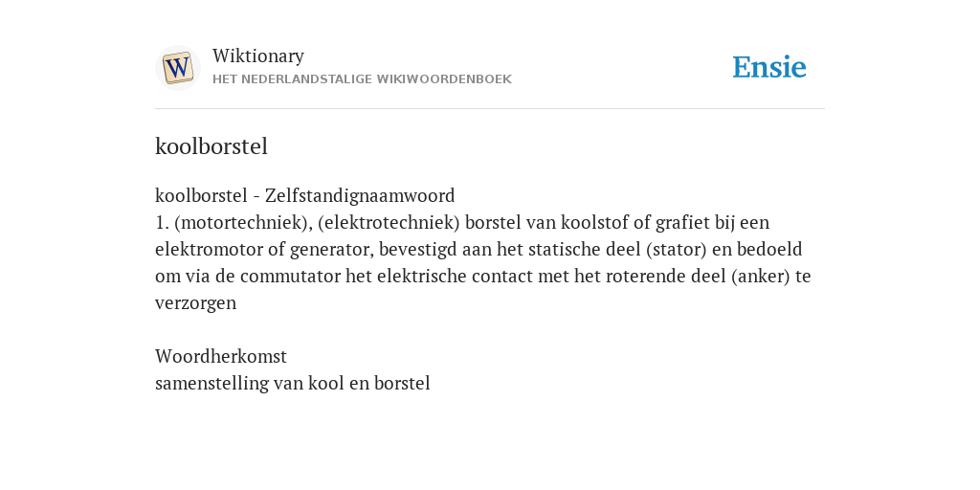This screenshot has height=490, width=980.
Task: Select the Wiktionary source name
Action: pyautogui.click(x=258, y=56)
